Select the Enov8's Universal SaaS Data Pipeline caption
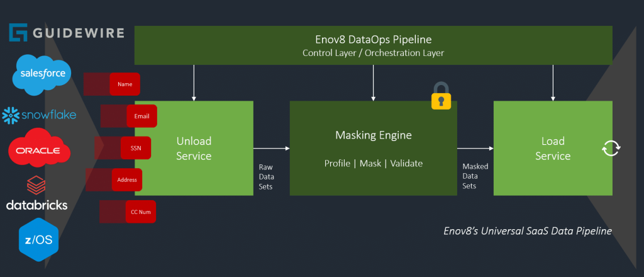644x277 pixels. pos(527,231)
